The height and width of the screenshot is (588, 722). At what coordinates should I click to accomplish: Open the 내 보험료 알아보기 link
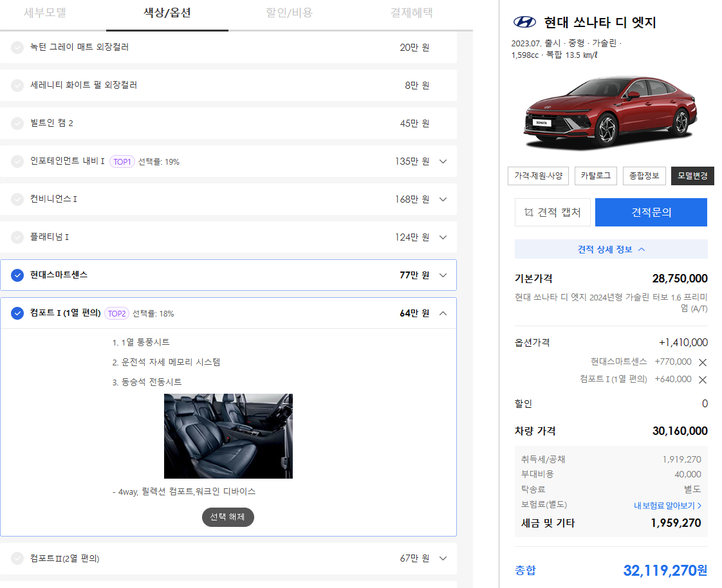tap(667, 506)
